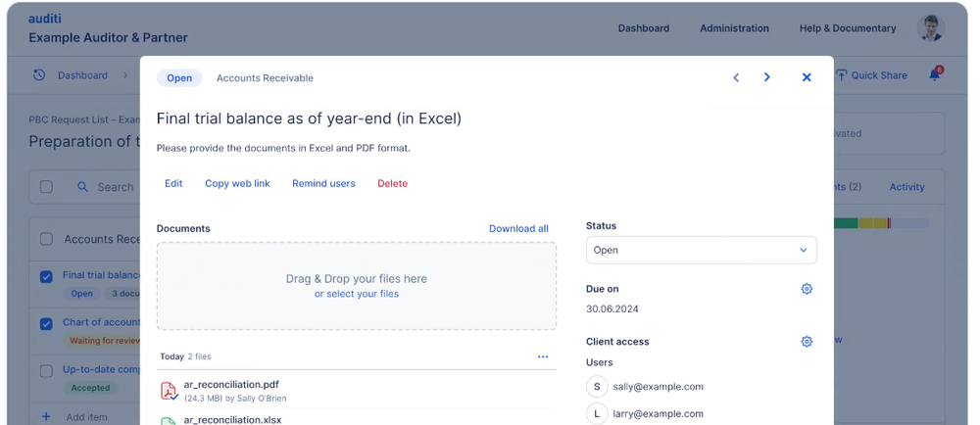Check the Up-to-date company row checkbox
Screen dimensions: 980x425
click(46, 371)
